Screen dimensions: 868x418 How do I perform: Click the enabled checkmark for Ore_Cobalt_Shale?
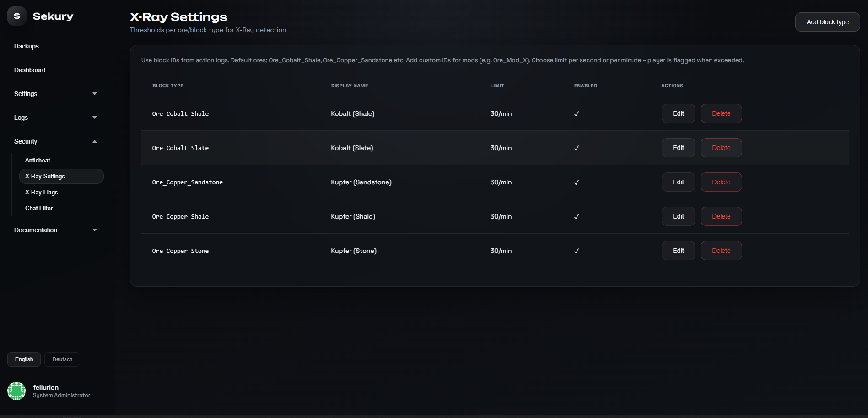click(x=577, y=114)
